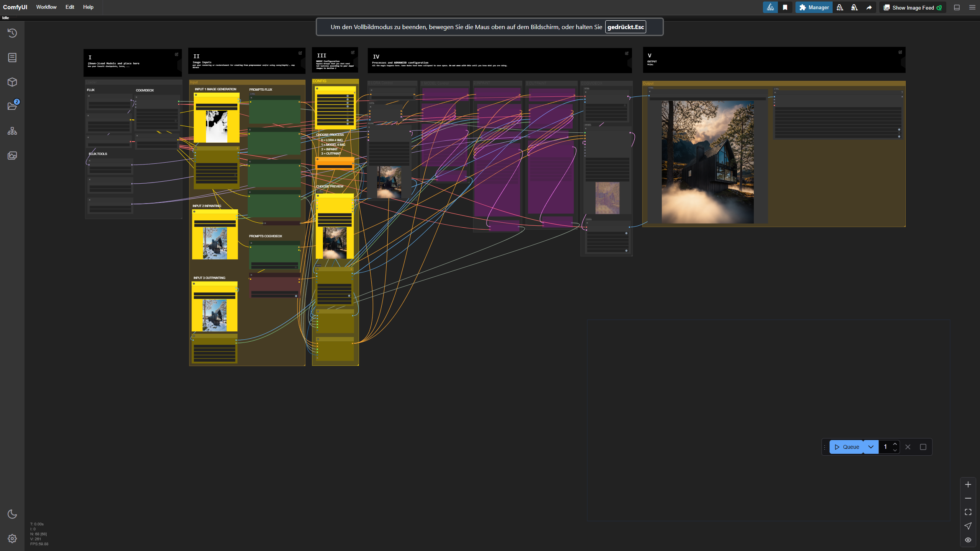Image resolution: width=980 pixels, height=551 pixels.
Task: Open the Edit menu
Action: point(70,7)
